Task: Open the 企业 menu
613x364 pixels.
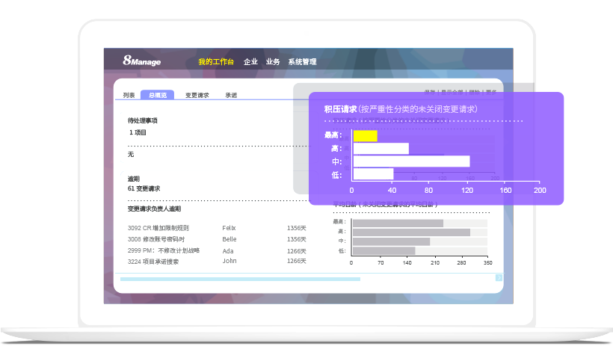Action: pos(250,62)
